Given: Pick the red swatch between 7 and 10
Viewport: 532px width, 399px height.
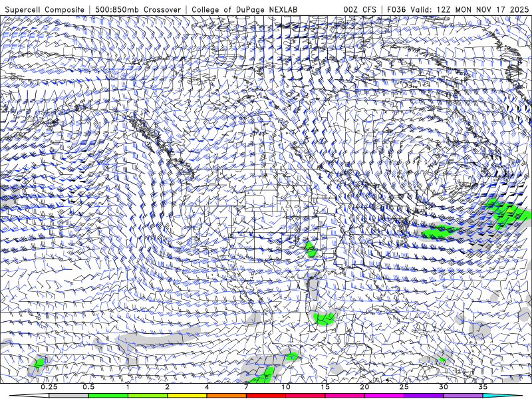Looking at the screenshot, I should coord(266,396).
